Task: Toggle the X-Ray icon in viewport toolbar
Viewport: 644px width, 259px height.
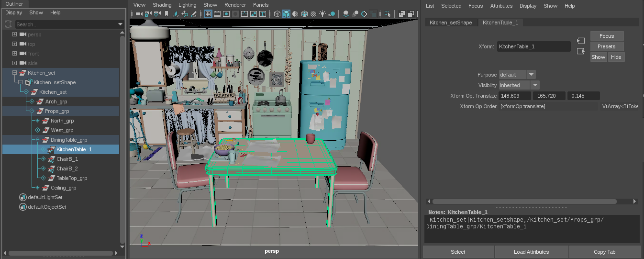Action: (x=401, y=14)
